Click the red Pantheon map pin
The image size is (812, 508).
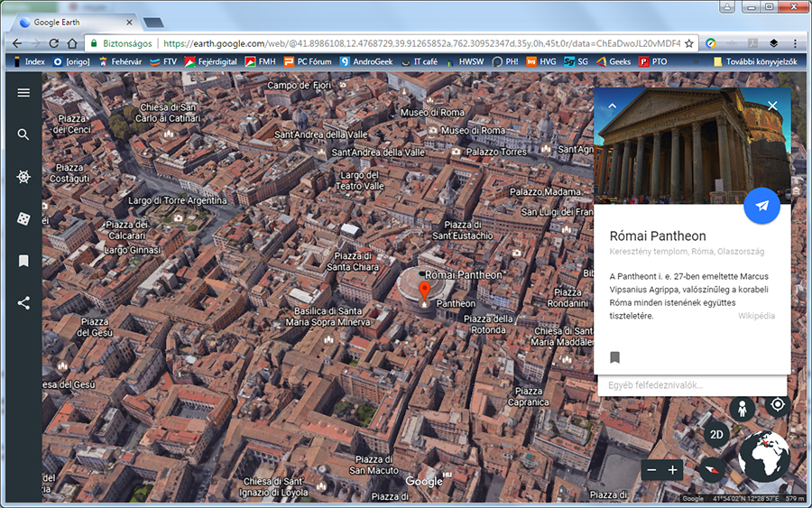tap(424, 291)
